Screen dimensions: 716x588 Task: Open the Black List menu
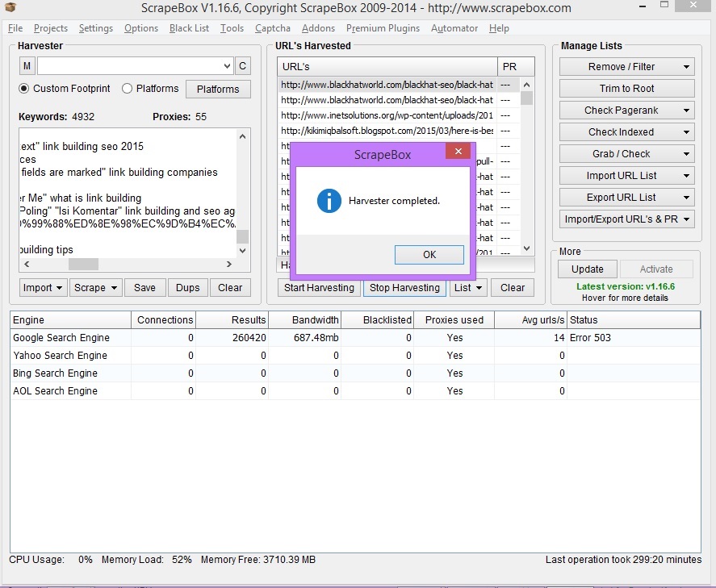(x=189, y=28)
